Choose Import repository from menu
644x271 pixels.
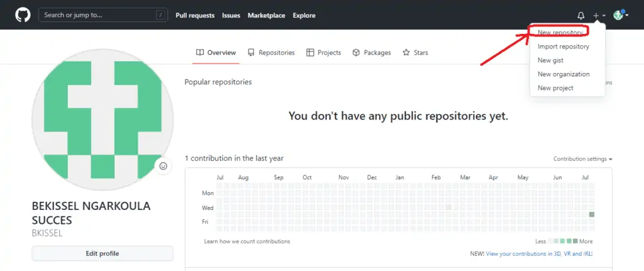[563, 47]
